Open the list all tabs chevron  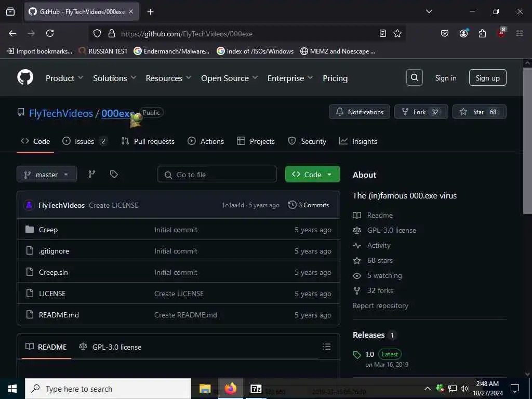429,11
